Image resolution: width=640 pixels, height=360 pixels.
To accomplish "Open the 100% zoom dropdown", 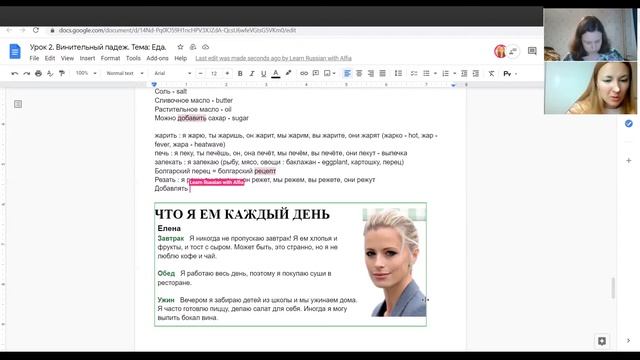I will coord(86,73).
